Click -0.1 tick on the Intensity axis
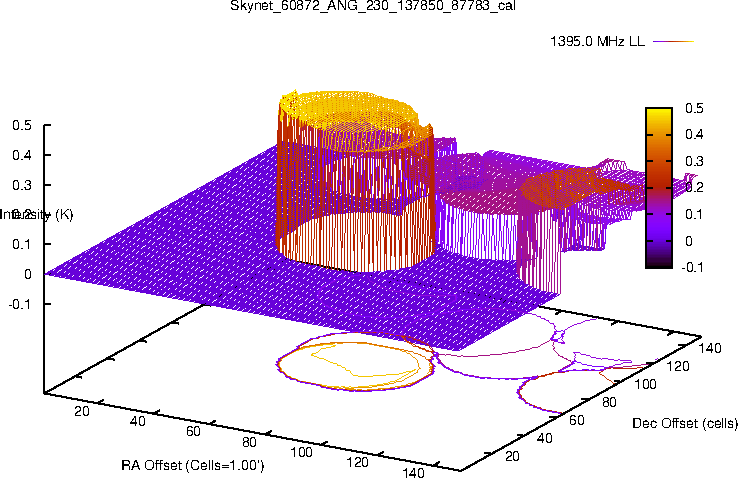738x478 pixels. coord(20,304)
